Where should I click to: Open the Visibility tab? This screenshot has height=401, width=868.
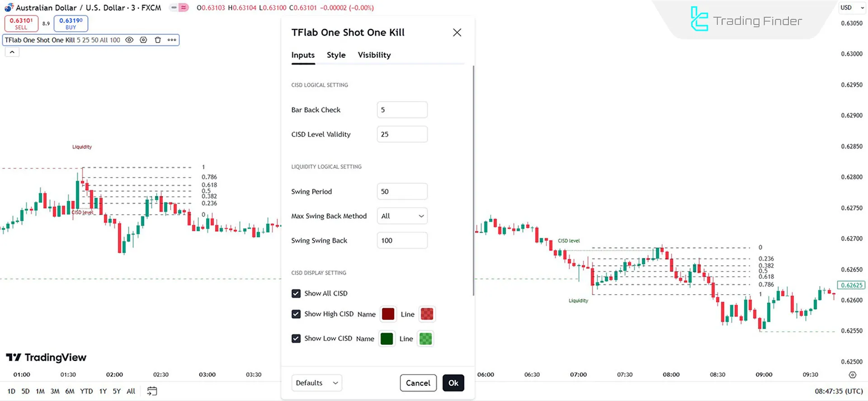tap(374, 55)
